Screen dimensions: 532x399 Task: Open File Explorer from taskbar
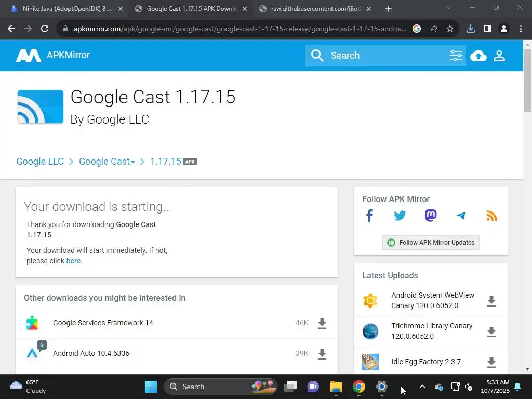[x=336, y=387]
